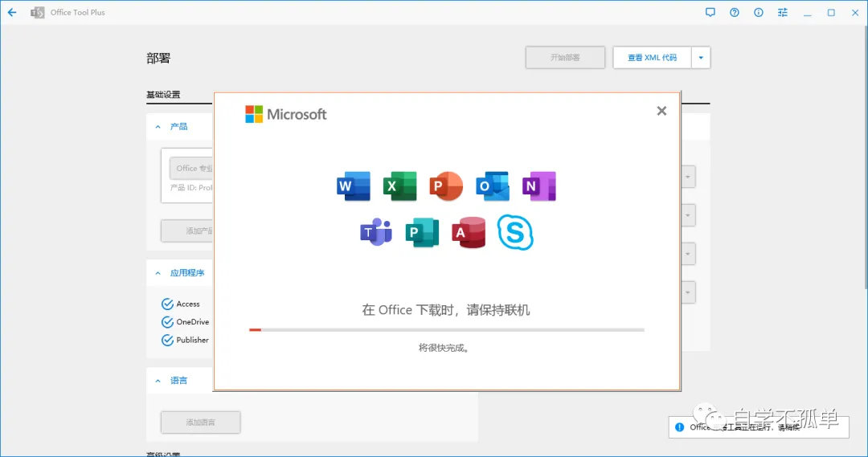Collapse the 应用程序 section
The image size is (868, 457).
click(158, 273)
